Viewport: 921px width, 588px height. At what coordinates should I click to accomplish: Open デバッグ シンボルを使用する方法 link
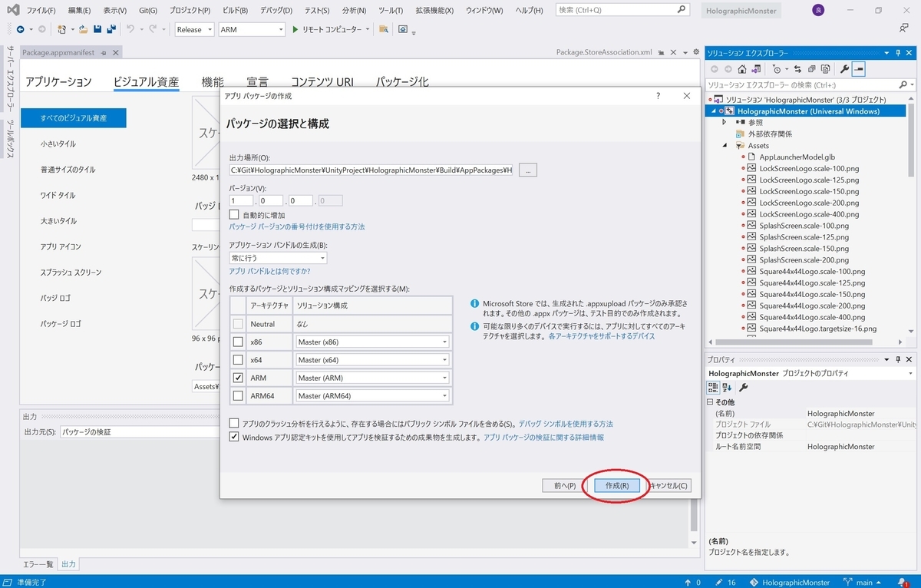point(566,424)
